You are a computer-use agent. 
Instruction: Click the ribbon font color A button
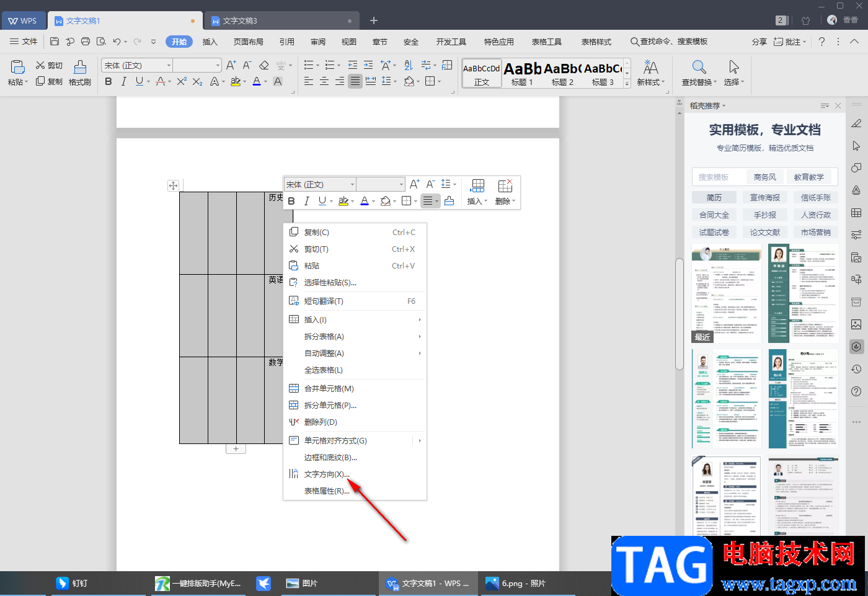[257, 81]
